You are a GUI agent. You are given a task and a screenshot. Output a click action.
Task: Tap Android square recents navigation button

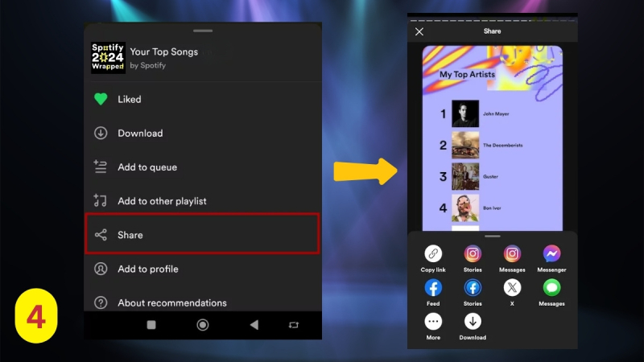point(151,325)
